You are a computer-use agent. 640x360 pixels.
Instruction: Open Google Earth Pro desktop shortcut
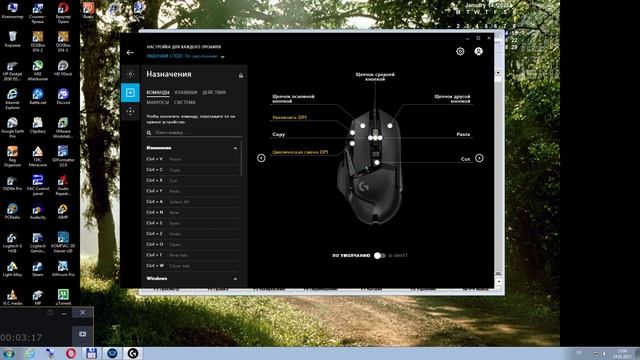[x=12, y=127]
